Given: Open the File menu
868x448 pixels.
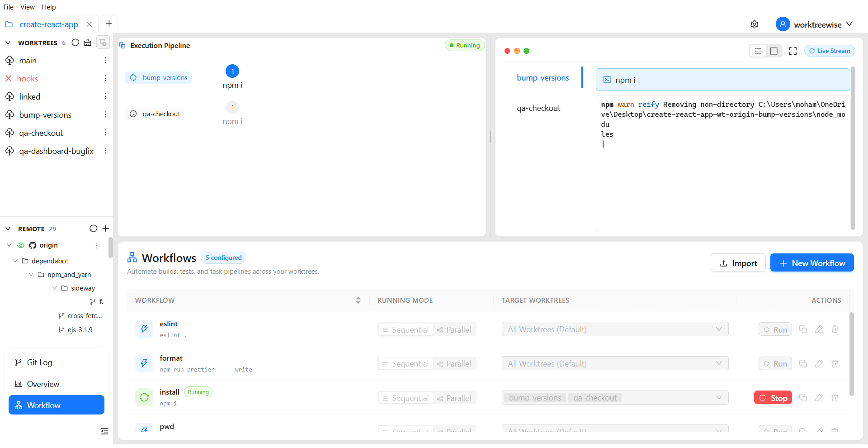Looking at the screenshot, I should (9, 7).
